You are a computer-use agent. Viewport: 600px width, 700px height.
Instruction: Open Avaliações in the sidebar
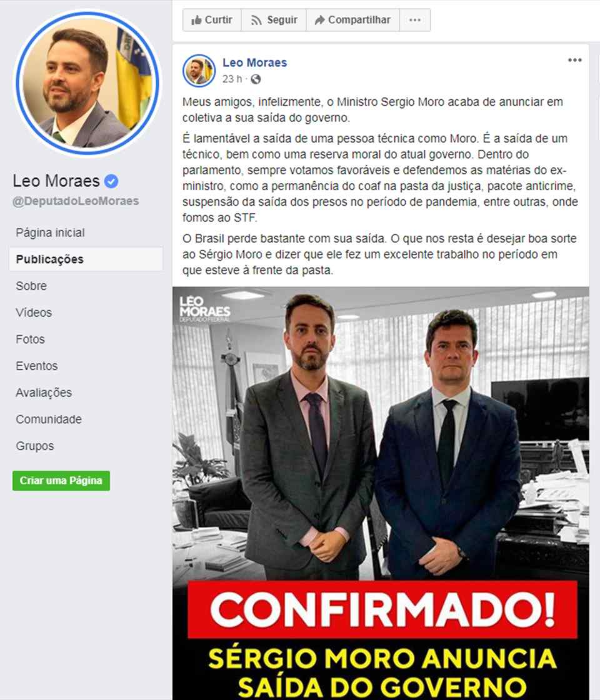click(x=44, y=393)
